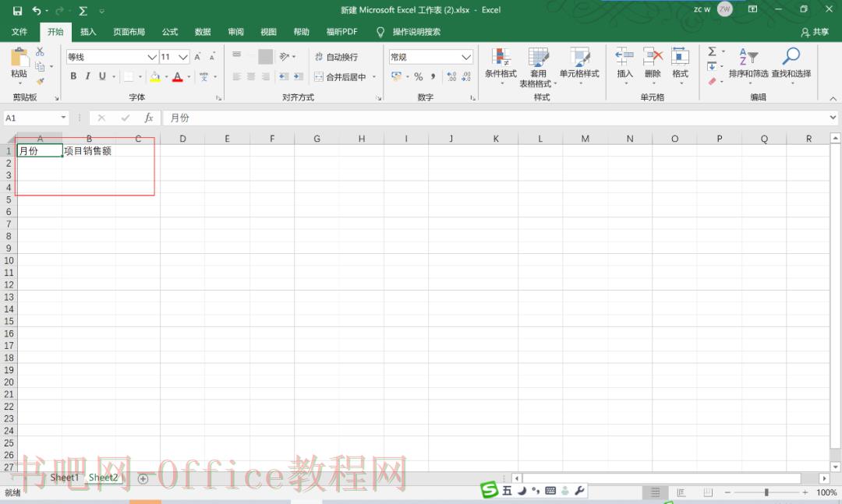Image resolution: width=842 pixels, height=504 pixels.
Task: Cut selection with the scissors icon
Action: (41, 51)
